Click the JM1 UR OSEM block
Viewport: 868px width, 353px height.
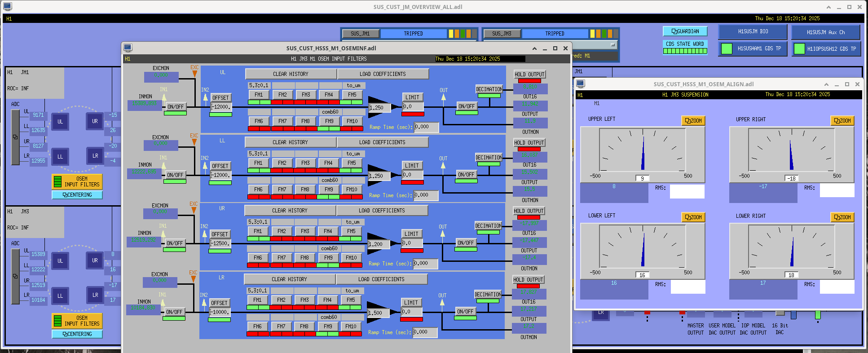[x=95, y=121]
